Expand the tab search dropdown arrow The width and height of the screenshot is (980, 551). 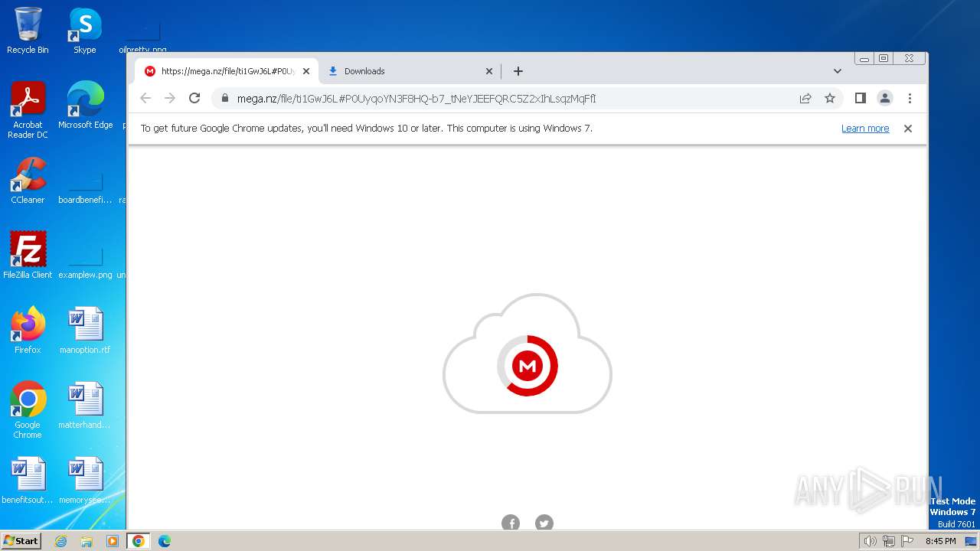(838, 71)
